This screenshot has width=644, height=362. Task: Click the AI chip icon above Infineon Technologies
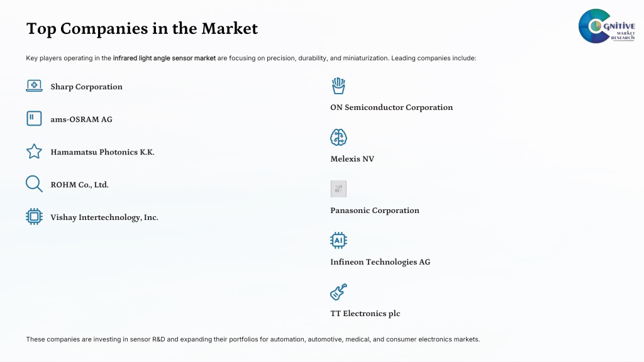click(x=338, y=241)
